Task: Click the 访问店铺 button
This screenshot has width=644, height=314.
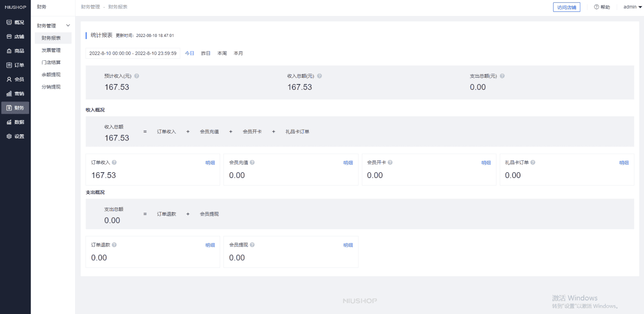Action: pos(566,7)
